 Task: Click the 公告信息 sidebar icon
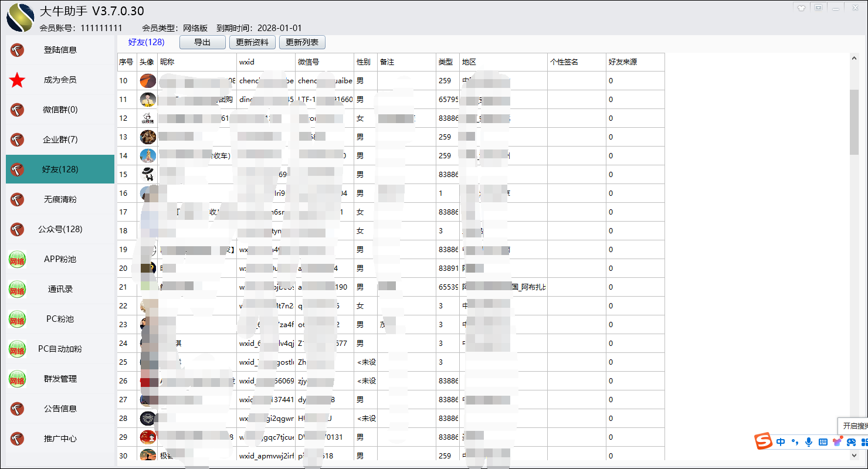pyautogui.click(x=17, y=408)
